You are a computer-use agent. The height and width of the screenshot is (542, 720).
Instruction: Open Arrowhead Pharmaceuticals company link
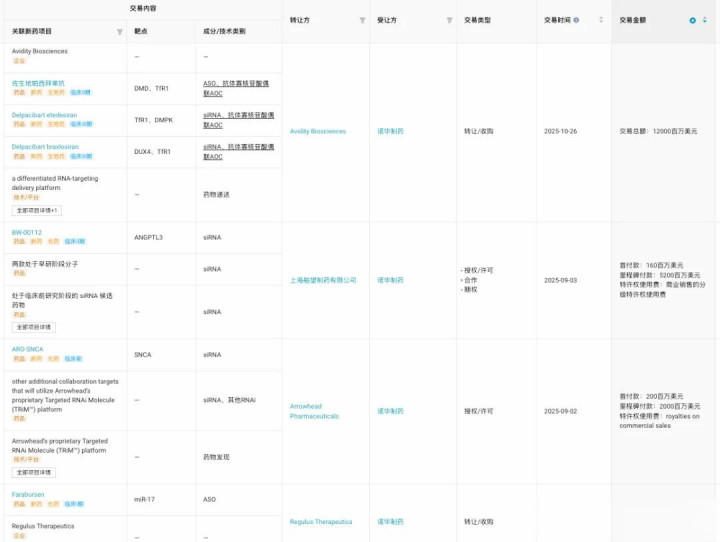314,411
